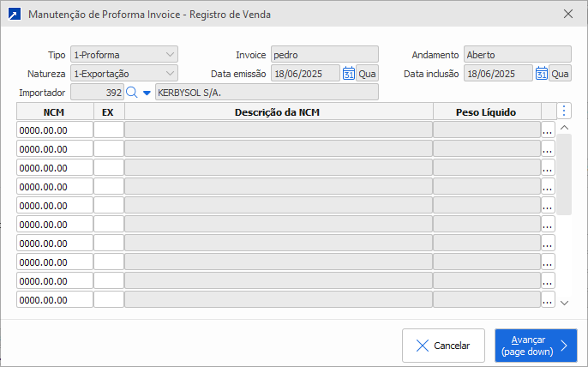The height and width of the screenshot is (367, 588).
Task: Open calendar picker for Data inclusão
Action: (542, 74)
